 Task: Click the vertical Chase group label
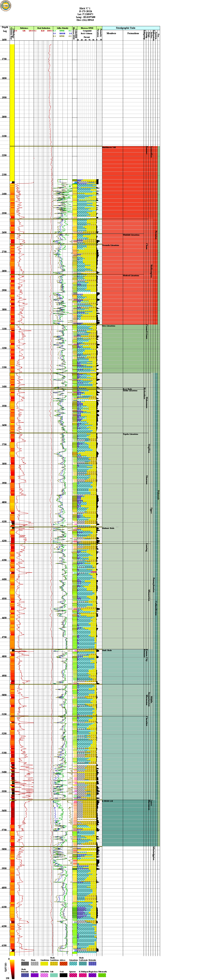point(147,246)
